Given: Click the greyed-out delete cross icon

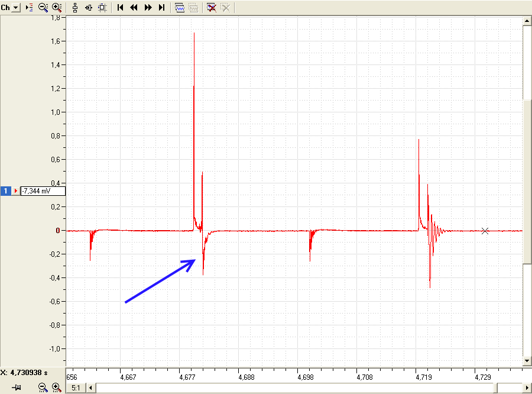Looking at the screenshot, I should (225, 8).
